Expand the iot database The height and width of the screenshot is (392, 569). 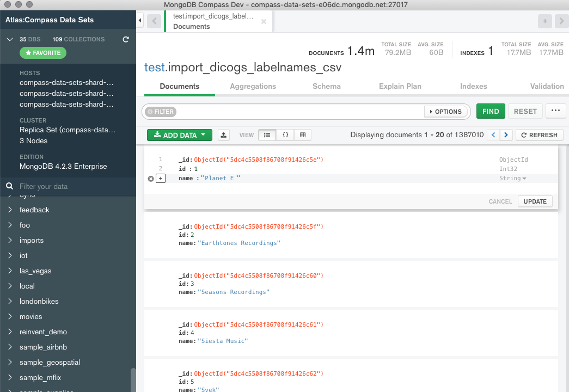pyautogui.click(x=10, y=255)
